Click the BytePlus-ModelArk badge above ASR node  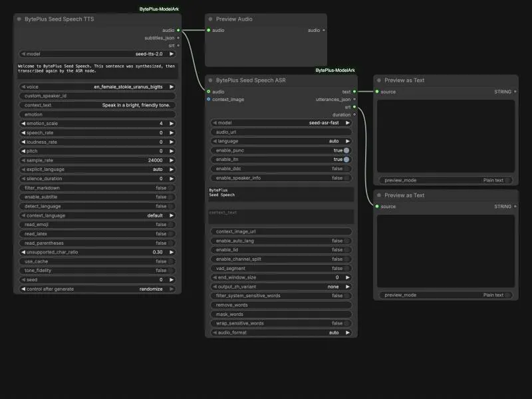click(x=335, y=70)
